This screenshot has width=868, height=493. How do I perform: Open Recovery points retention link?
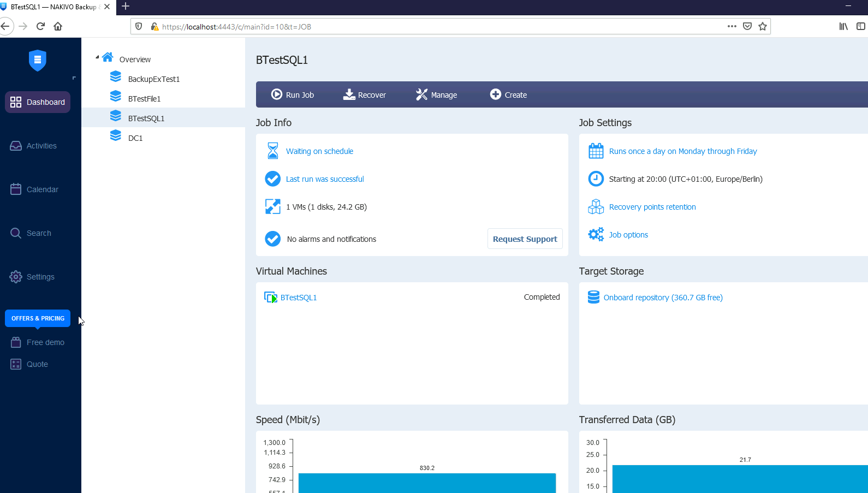click(652, 207)
